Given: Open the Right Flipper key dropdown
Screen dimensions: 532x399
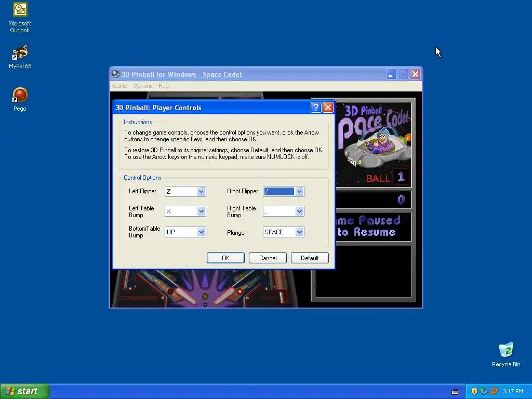Looking at the screenshot, I should point(299,191).
